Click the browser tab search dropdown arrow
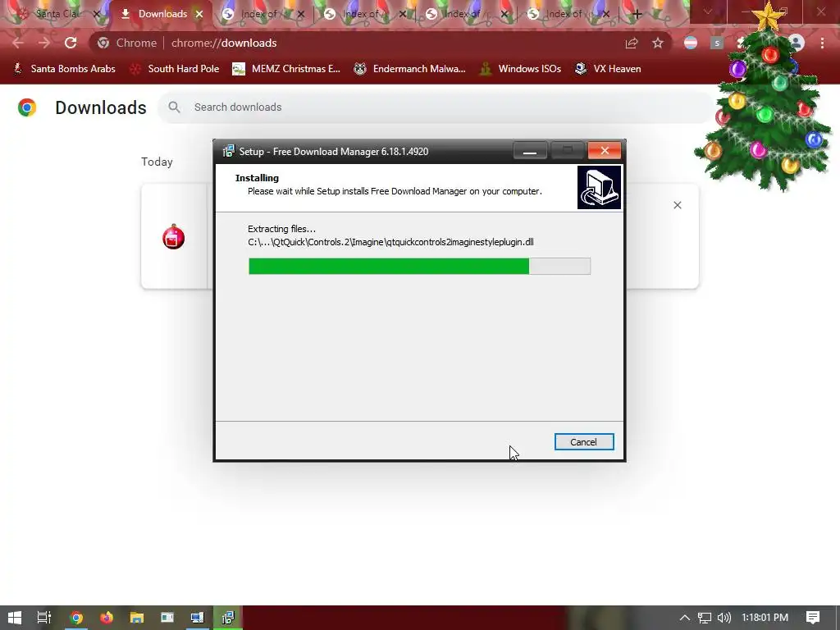Image resolution: width=840 pixels, height=630 pixels. coord(708,11)
